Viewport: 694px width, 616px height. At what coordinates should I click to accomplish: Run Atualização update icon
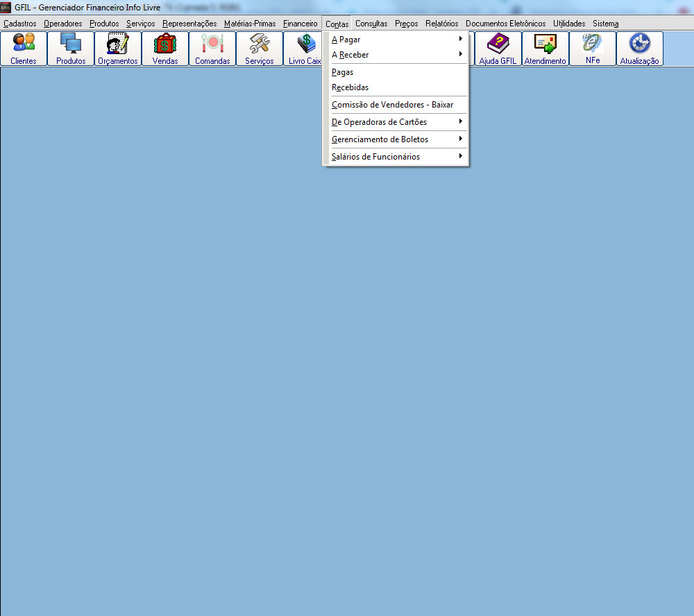640,49
